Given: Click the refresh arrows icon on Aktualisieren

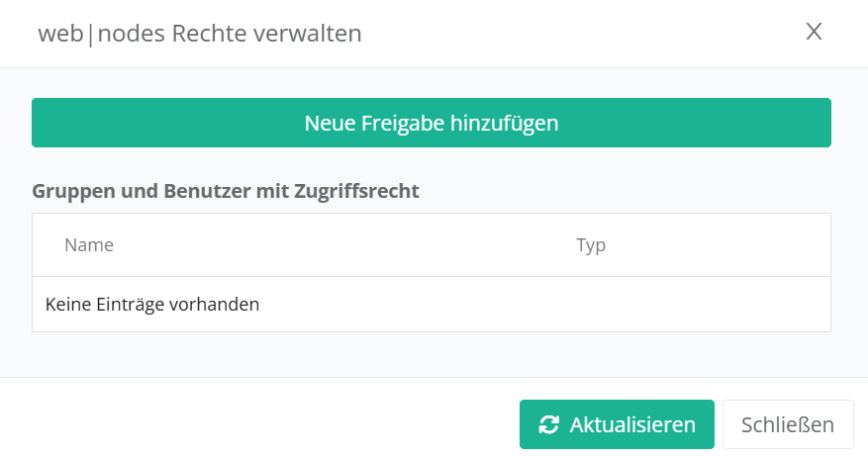Looking at the screenshot, I should 548,424.
